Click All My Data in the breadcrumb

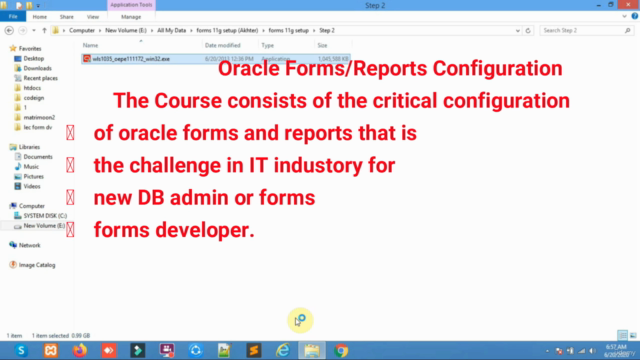[171, 31]
